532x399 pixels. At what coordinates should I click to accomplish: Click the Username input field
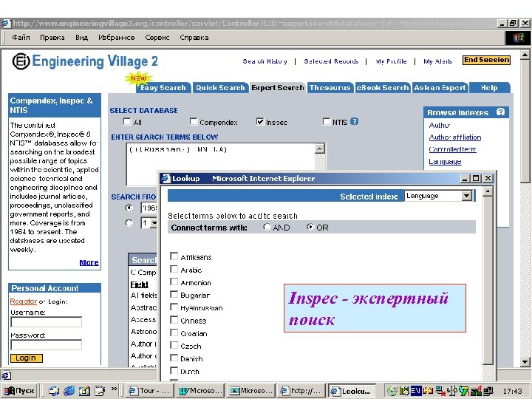pyautogui.click(x=46, y=322)
